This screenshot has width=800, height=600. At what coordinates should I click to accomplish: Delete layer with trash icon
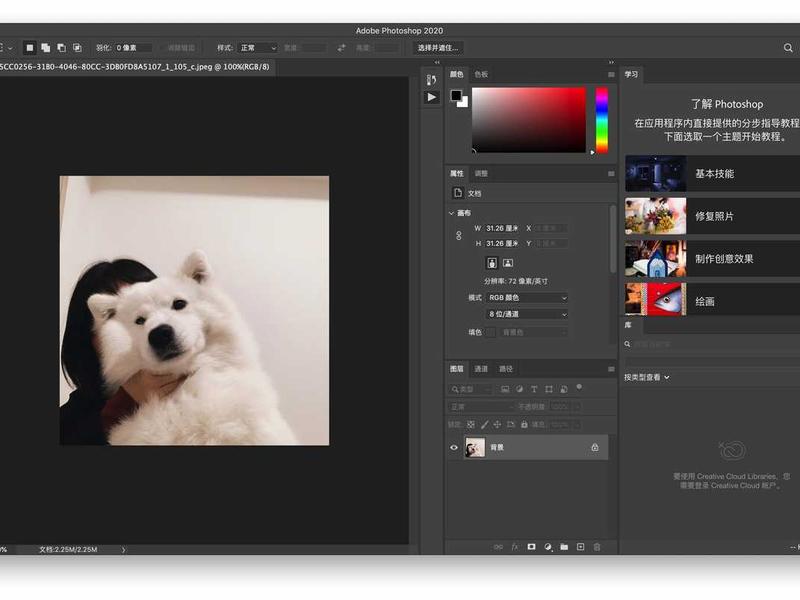click(x=596, y=547)
